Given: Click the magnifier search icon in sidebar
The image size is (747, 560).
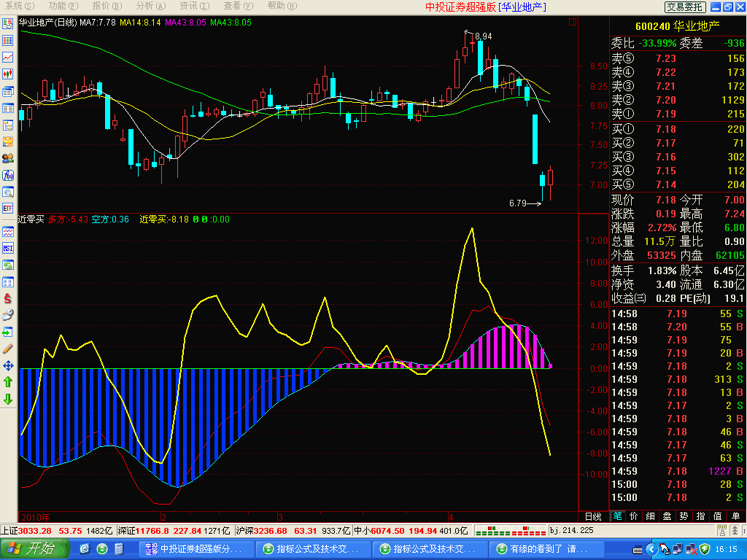Looking at the screenshot, I should (8, 192).
